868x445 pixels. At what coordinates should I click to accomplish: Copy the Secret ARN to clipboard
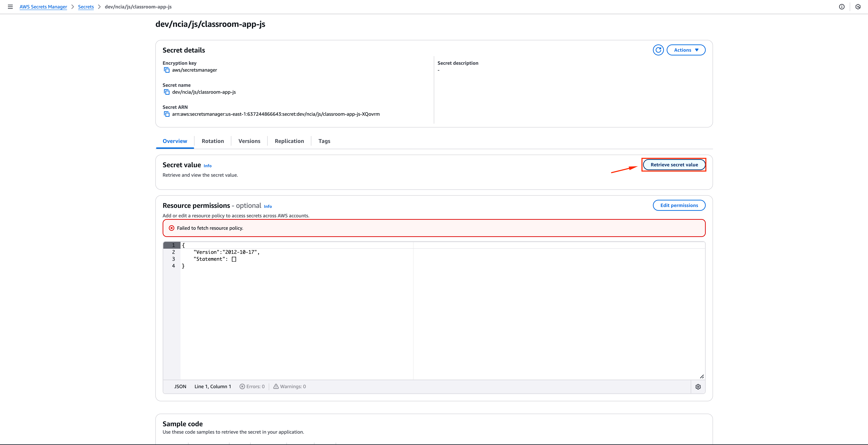click(x=167, y=114)
